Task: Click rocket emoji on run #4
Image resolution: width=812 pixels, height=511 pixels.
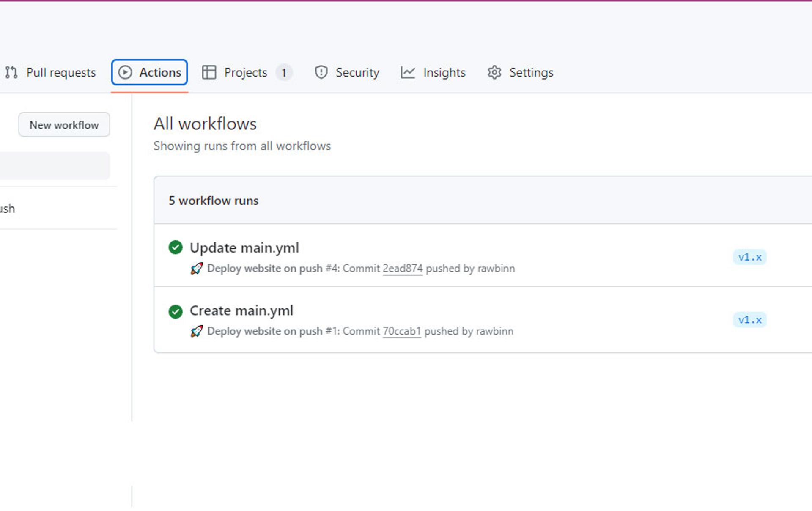Action: (x=197, y=268)
